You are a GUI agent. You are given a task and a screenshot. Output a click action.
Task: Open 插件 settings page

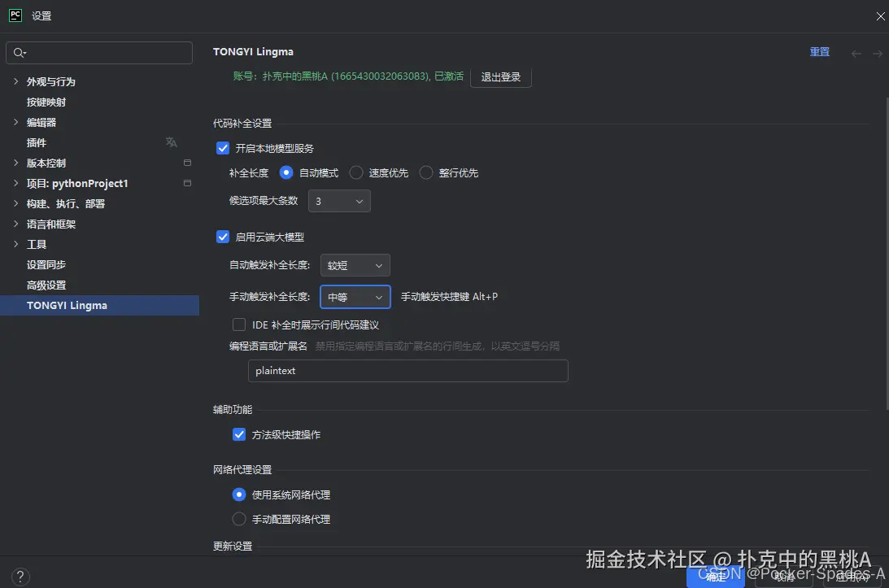pyautogui.click(x=37, y=143)
